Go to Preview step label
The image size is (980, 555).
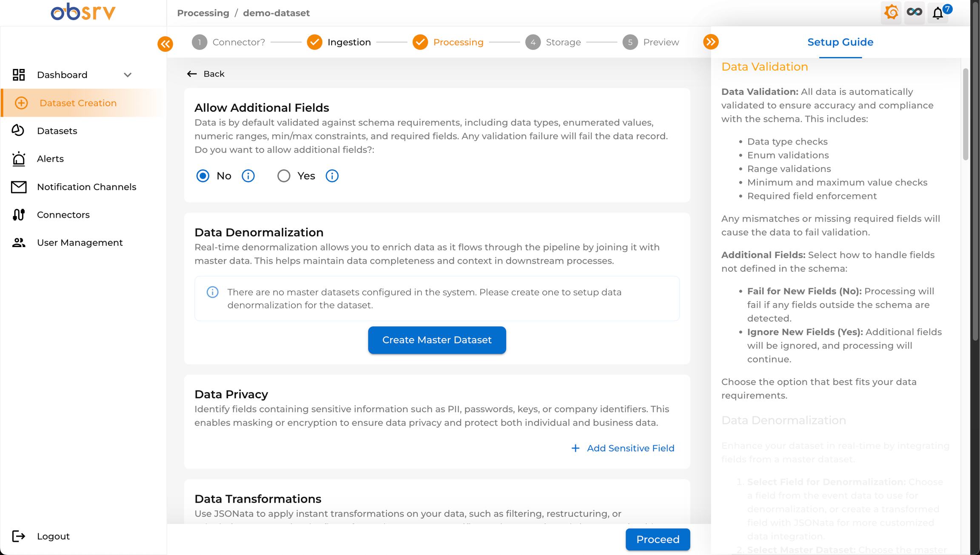(661, 42)
